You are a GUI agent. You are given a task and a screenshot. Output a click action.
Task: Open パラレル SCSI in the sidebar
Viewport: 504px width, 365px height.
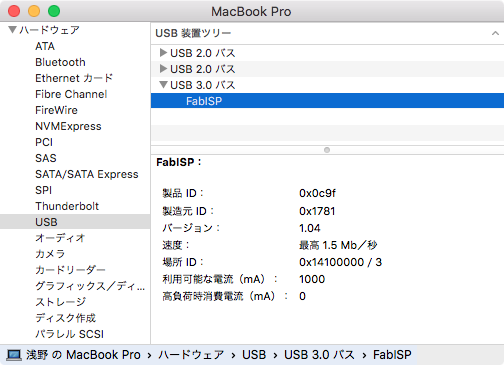click(x=70, y=334)
